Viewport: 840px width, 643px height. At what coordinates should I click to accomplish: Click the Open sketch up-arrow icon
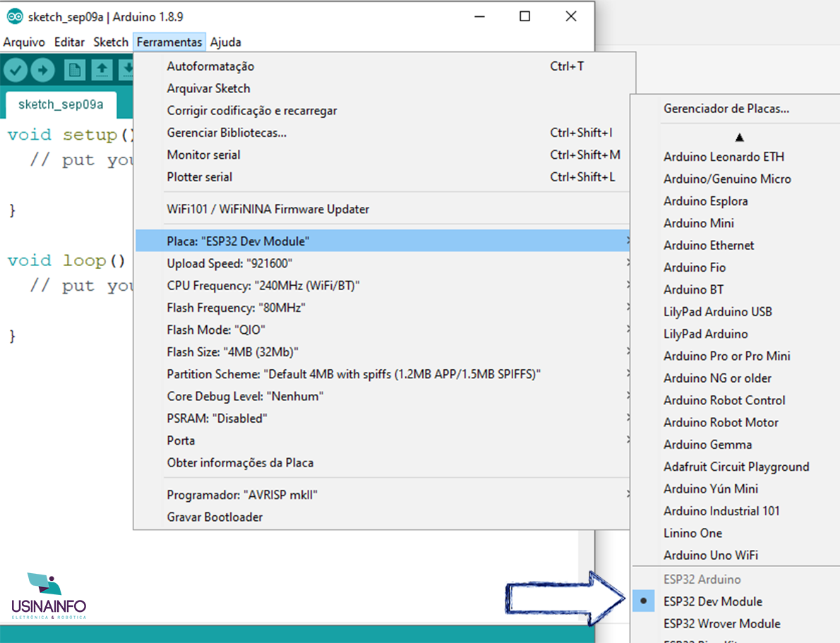point(102,70)
